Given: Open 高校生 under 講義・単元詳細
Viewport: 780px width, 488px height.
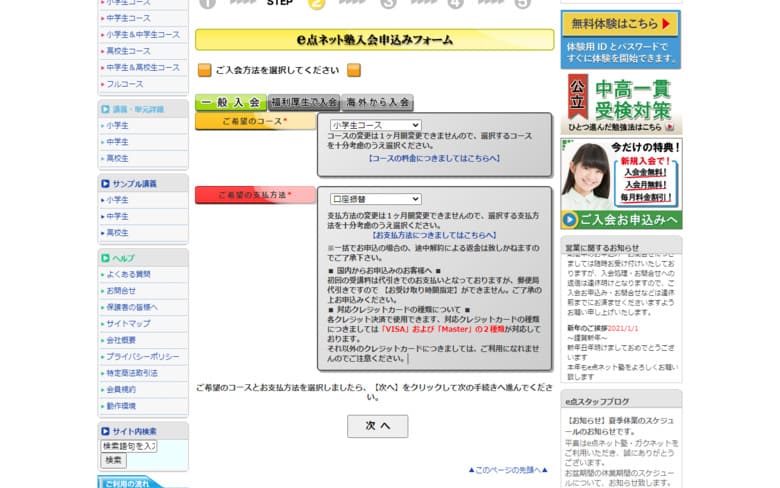Looking at the screenshot, I should point(117,159).
